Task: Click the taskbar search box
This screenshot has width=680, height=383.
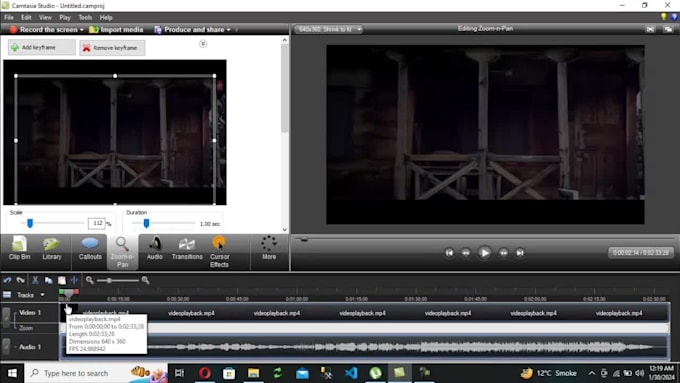Action: click(96, 373)
